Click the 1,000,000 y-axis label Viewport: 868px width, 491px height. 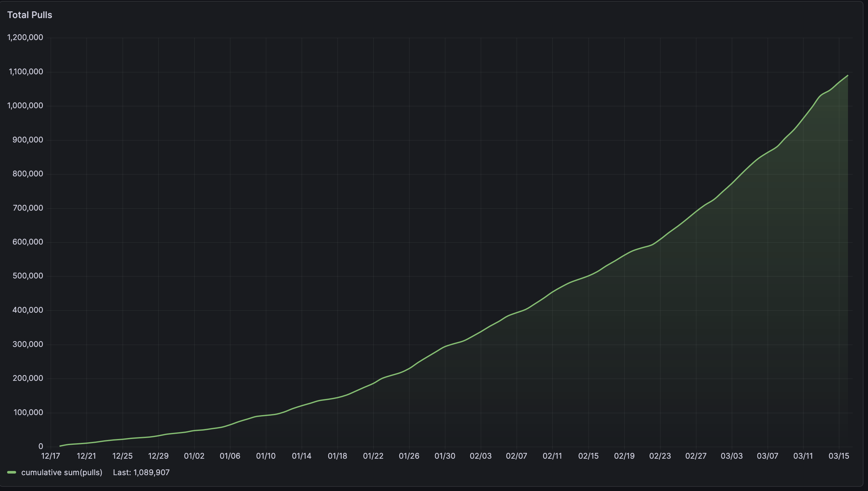click(25, 106)
